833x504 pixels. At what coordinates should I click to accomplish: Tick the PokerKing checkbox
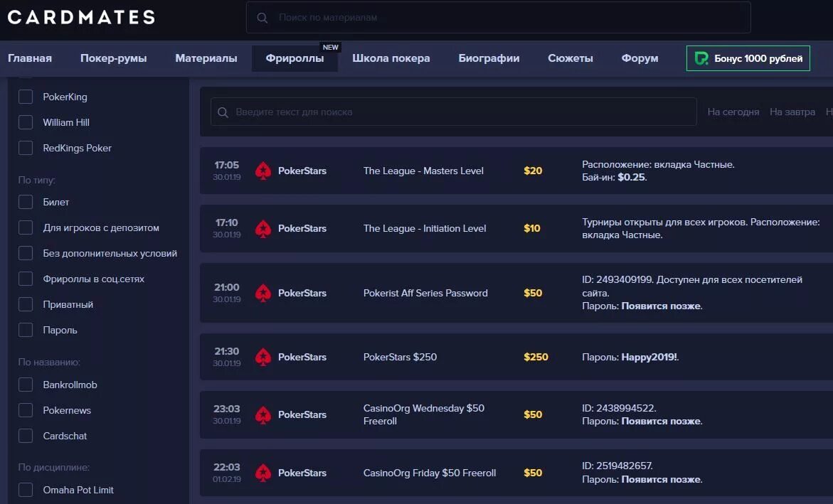pyautogui.click(x=26, y=97)
